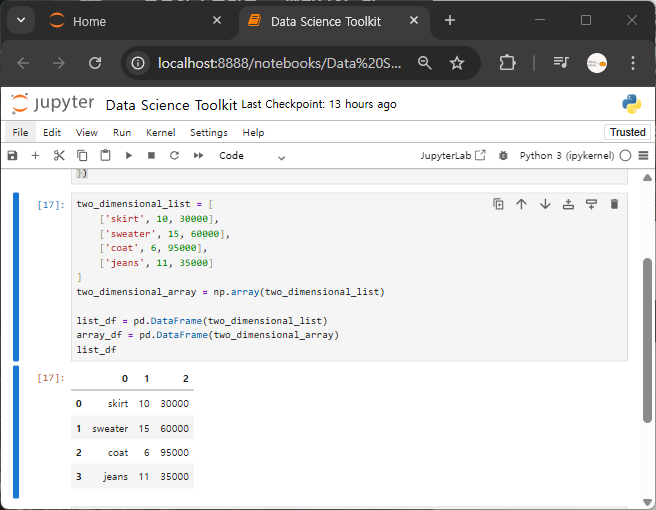
Task: Collapse cell 17 input via blue bar
Action: pyautogui.click(x=16, y=277)
